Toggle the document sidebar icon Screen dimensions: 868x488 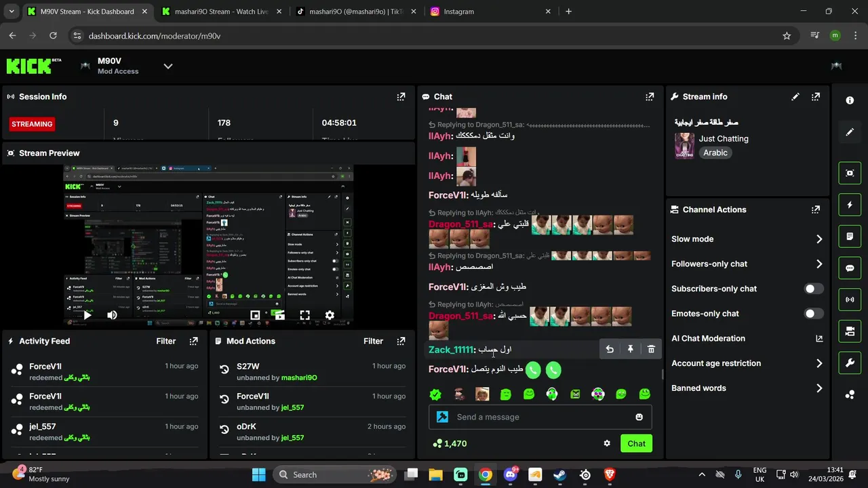850,237
